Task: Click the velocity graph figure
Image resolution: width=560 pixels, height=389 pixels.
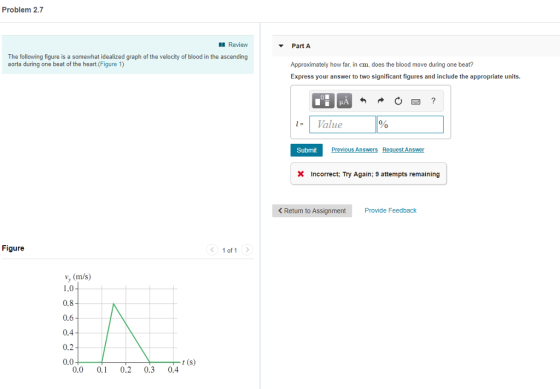Action: (x=129, y=323)
